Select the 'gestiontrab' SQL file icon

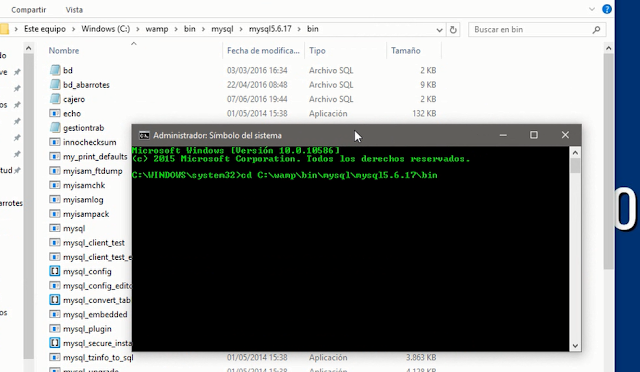click(x=55, y=127)
